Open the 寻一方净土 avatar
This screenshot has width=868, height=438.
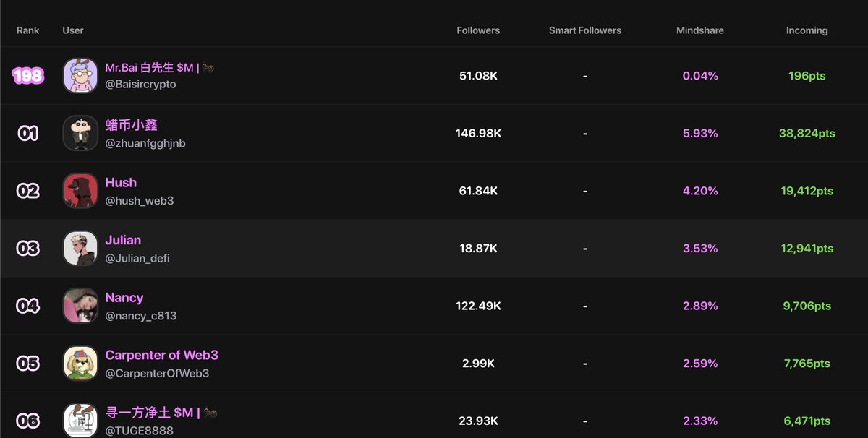click(x=80, y=420)
